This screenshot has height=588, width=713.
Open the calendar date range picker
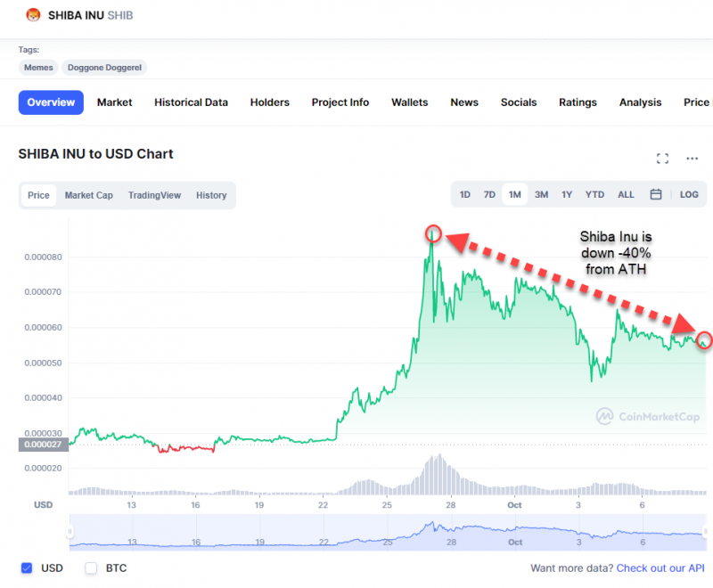(x=656, y=194)
